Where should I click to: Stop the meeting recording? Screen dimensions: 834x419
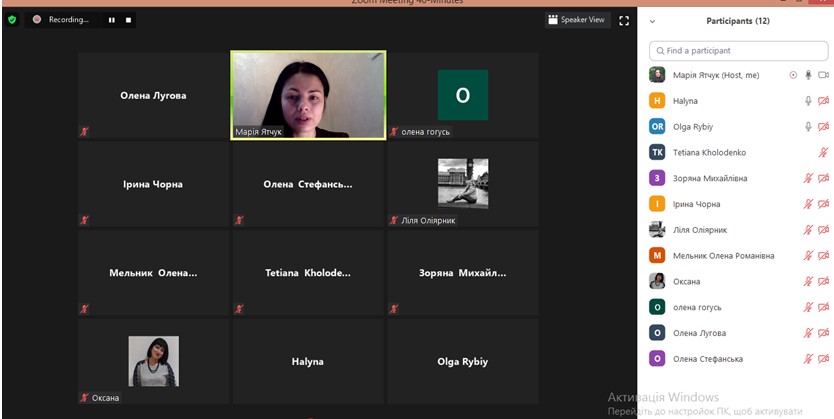coord(128,20)
